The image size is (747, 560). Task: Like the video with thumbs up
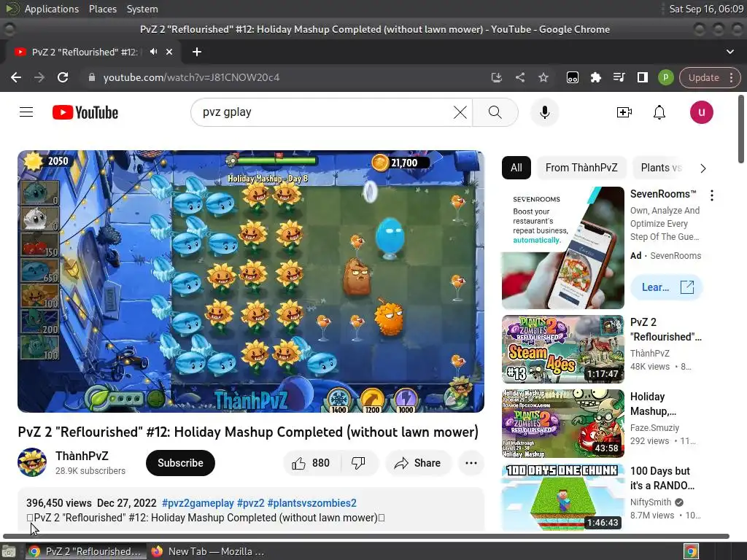[x=311, y=463]
